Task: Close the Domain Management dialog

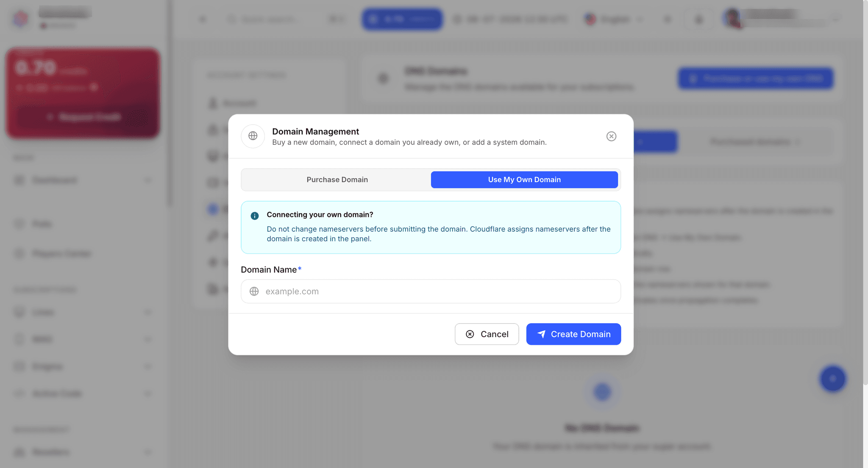Action: [611, 136]
